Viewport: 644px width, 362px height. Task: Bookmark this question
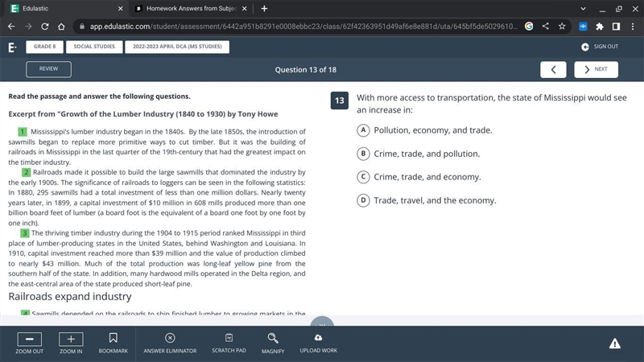tap(114, 343)
